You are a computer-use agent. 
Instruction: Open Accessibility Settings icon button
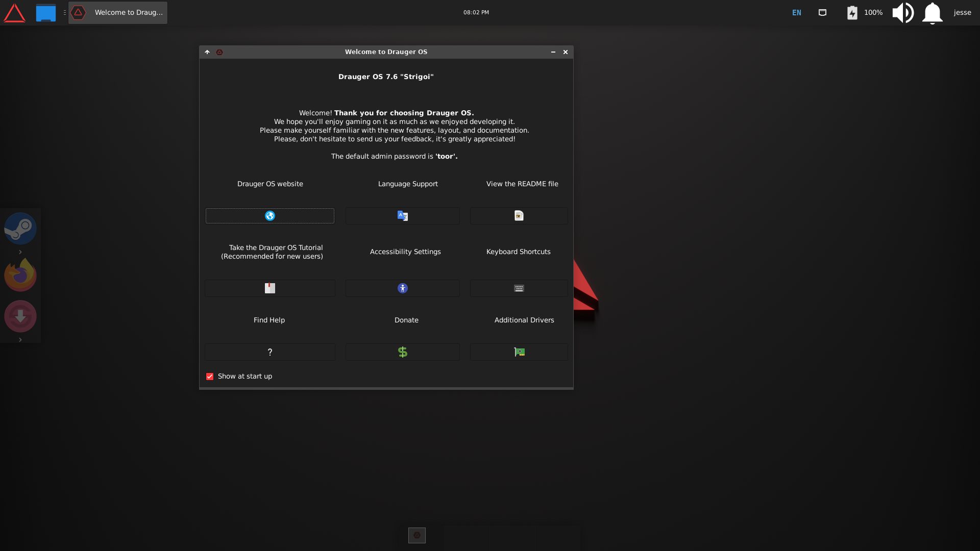pyautogui.click(x=403, y=288)
